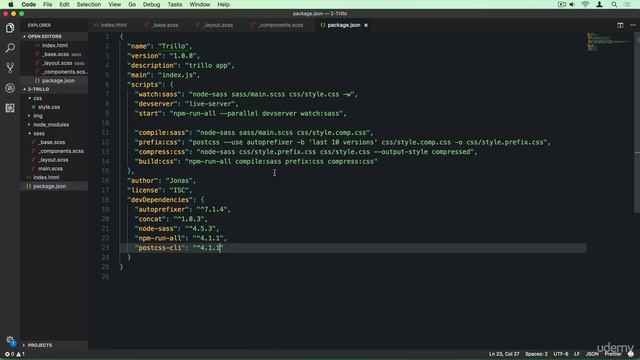Open the Source Control view
This screenshot has width=640, height=360.
pyautogui.click(x=10, y=68)
